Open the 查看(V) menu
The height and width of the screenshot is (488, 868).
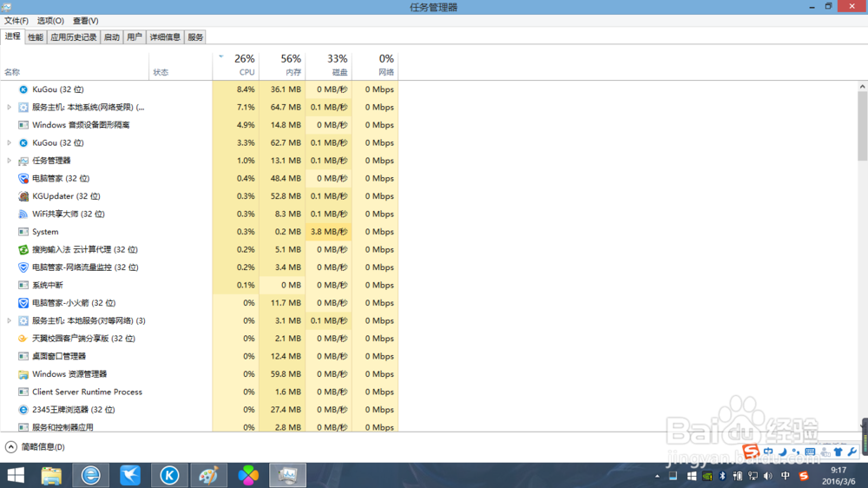coord(86,21)
